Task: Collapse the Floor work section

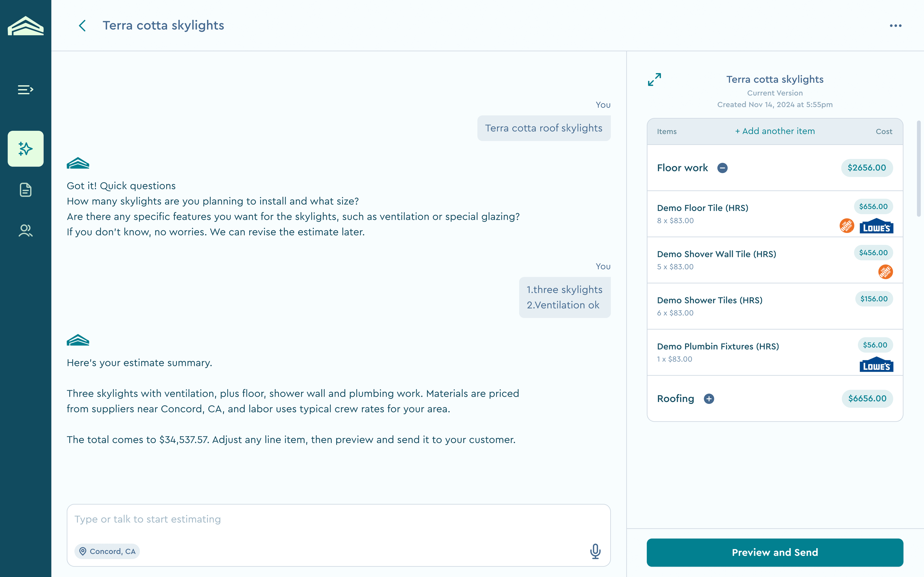Action: [722, 168]
